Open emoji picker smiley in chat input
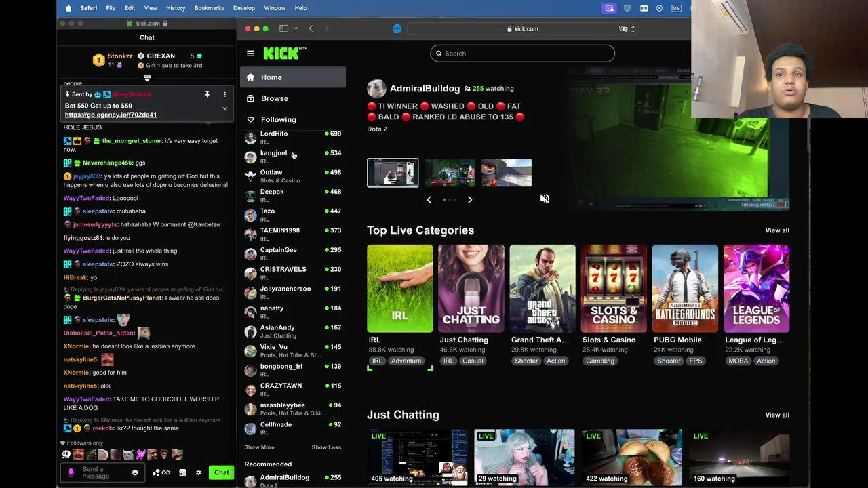 coord(135,472)
